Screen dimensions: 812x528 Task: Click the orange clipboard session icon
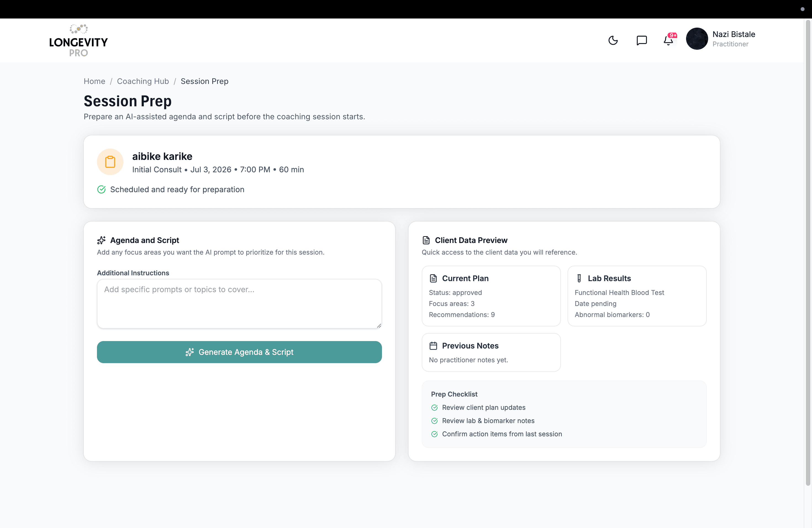tap(110, 162)
